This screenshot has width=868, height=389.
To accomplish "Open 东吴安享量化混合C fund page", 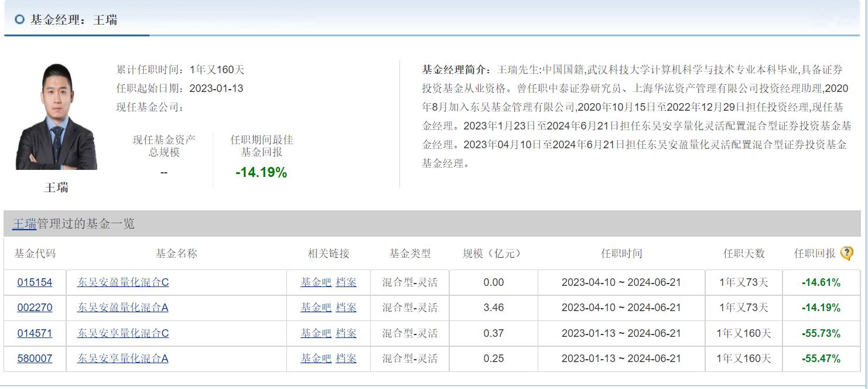I will tap(123, 333).
